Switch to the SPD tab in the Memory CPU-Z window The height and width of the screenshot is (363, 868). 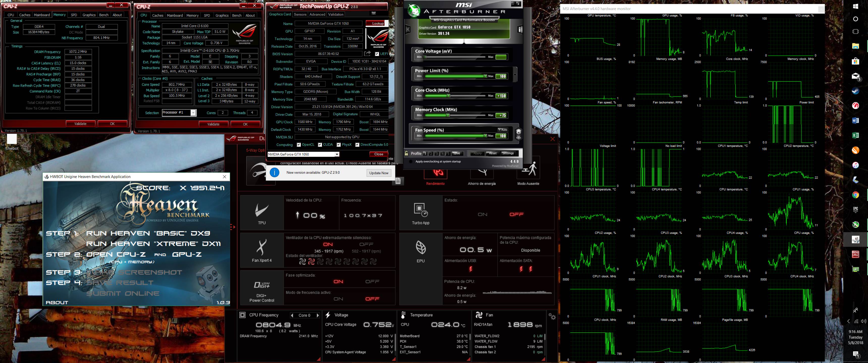pyautogui.click(x=74, y=15)
